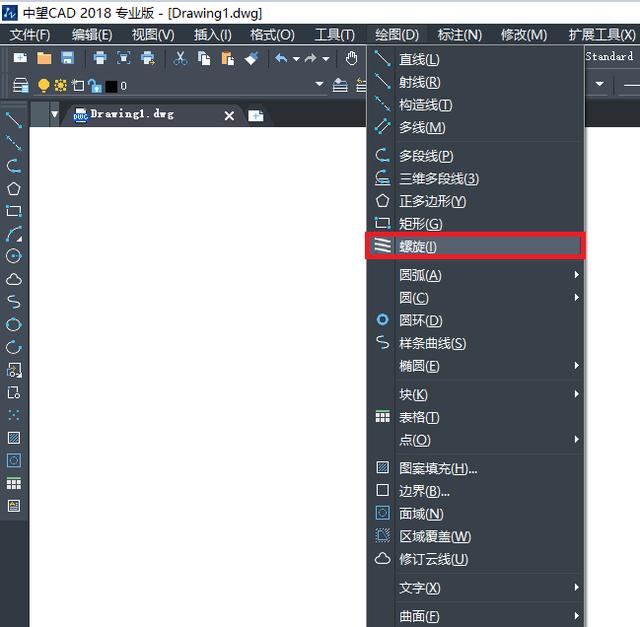This screenshot has height=627, width=640.
Task: Expand the Undo history dropdown arrow
Action: click(296, 59)
